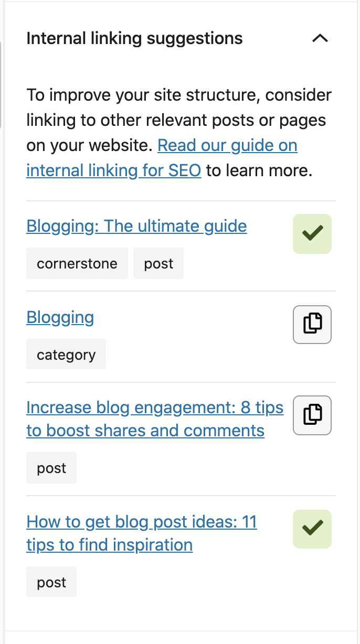This screenshot has width=360, height=644.
Task: Open "Blogging: The ultimate guide"
Action: click(136, 226)
